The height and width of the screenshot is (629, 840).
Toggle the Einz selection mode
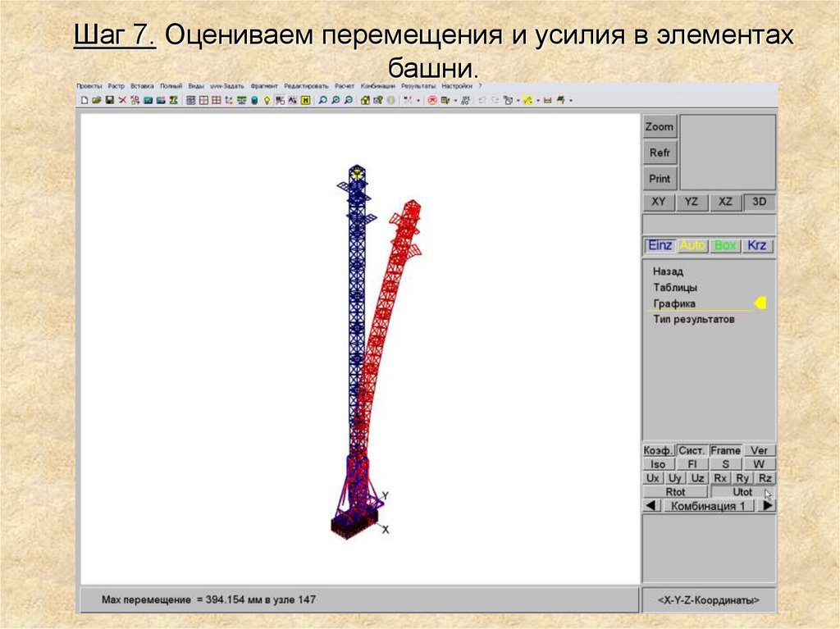tap(660, 245)
